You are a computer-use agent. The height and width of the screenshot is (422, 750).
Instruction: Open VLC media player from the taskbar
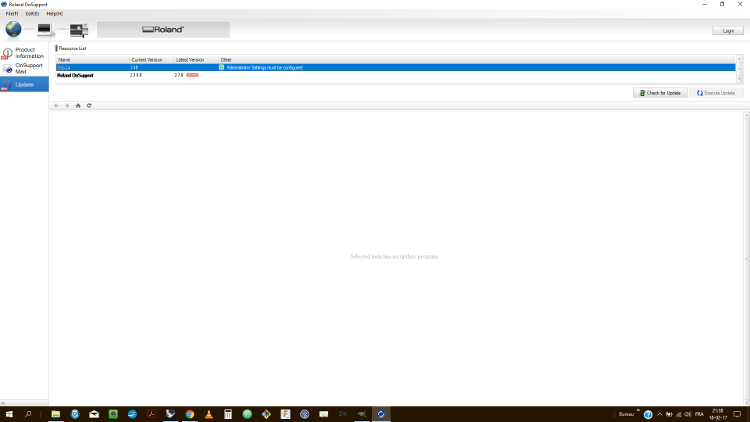coord(209,414)
